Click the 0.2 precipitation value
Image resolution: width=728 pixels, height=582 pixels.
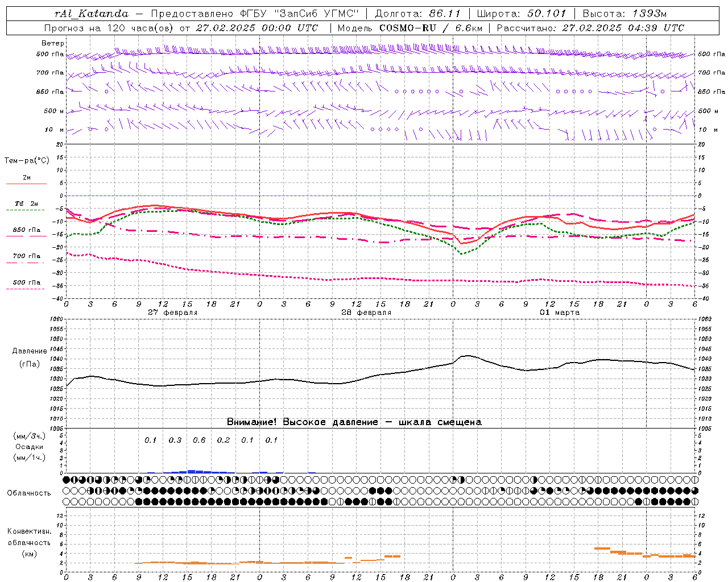tap(224, 440)
